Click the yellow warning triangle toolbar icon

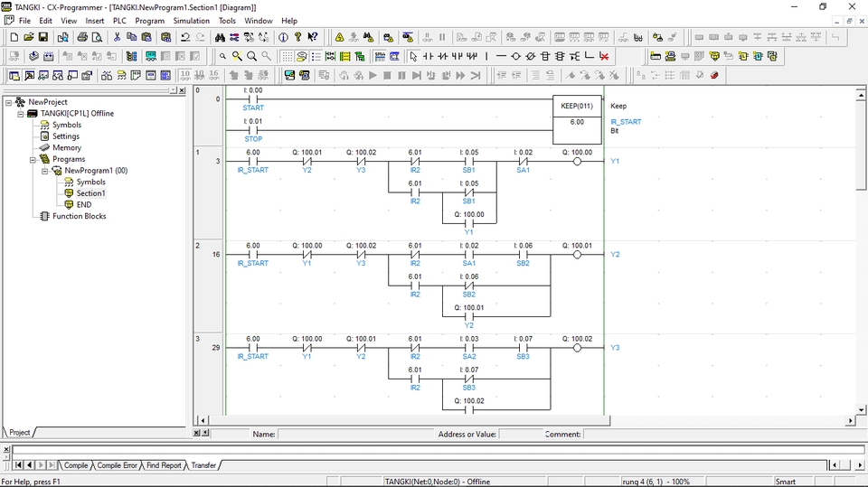[339, 38]
